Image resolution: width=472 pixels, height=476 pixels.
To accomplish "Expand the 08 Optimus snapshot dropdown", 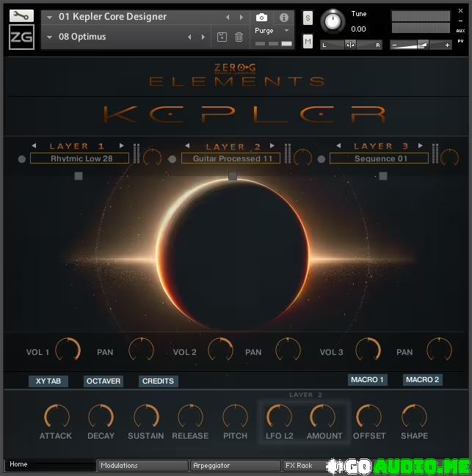I will (x=50, y=37).
